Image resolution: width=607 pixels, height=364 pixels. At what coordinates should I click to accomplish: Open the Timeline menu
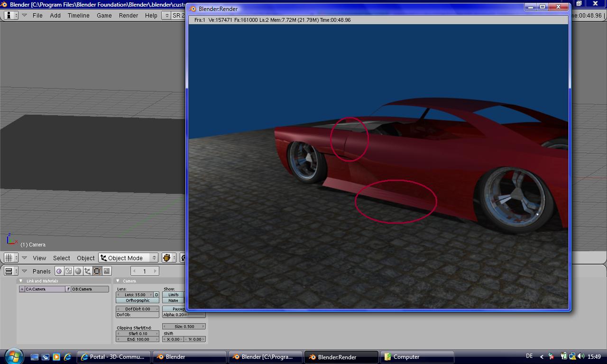coord(78,15)
